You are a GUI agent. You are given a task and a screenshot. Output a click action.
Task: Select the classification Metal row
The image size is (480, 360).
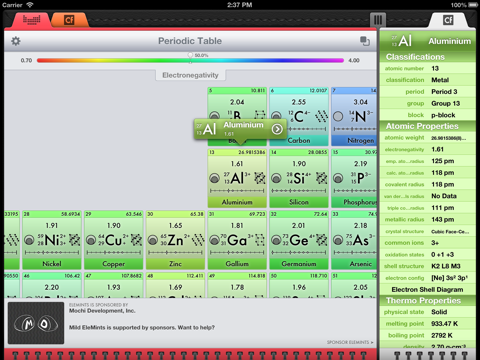[x=427, y=80]
